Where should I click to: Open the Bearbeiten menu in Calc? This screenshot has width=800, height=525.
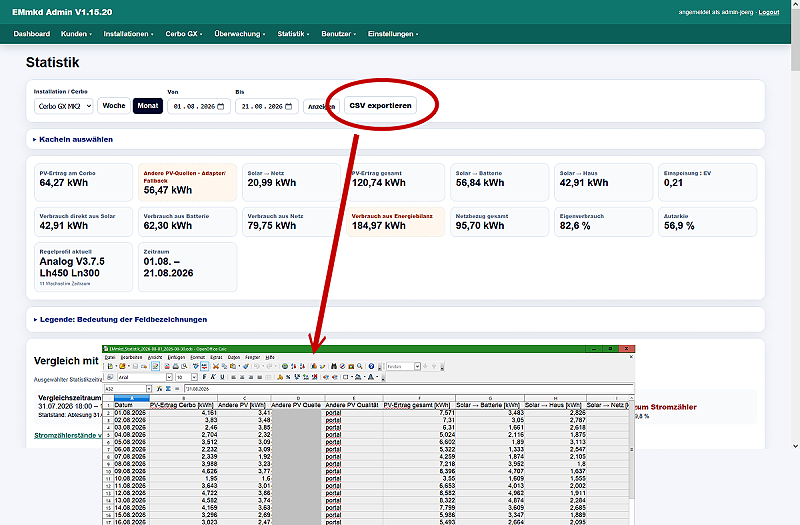click(x=131, y=357)
